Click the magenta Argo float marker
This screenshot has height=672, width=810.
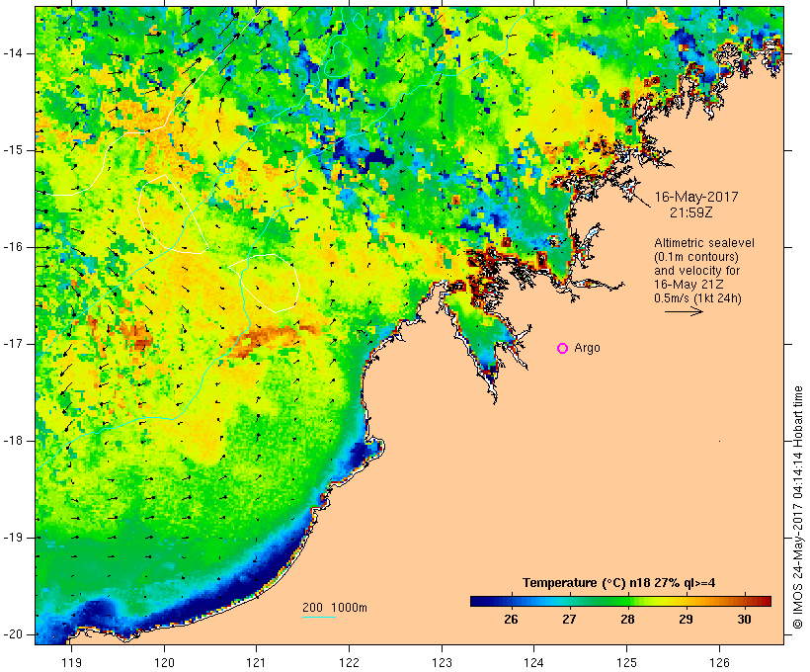point(563,349)
